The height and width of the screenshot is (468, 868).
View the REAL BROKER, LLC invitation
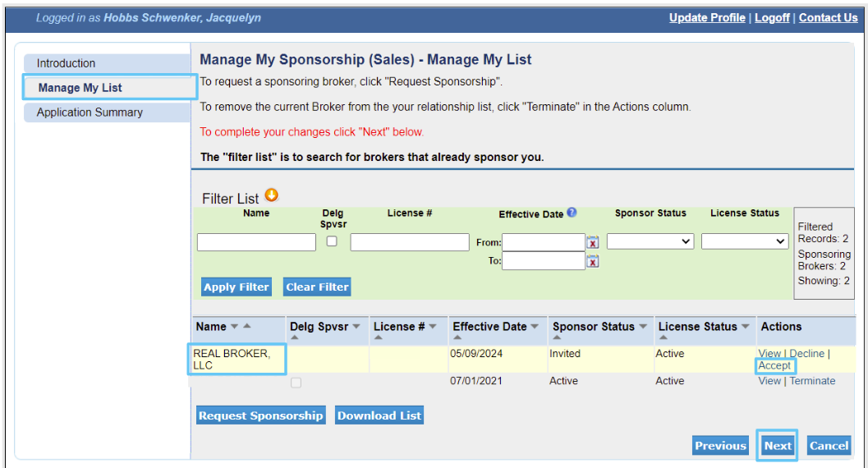coord(769,354)
